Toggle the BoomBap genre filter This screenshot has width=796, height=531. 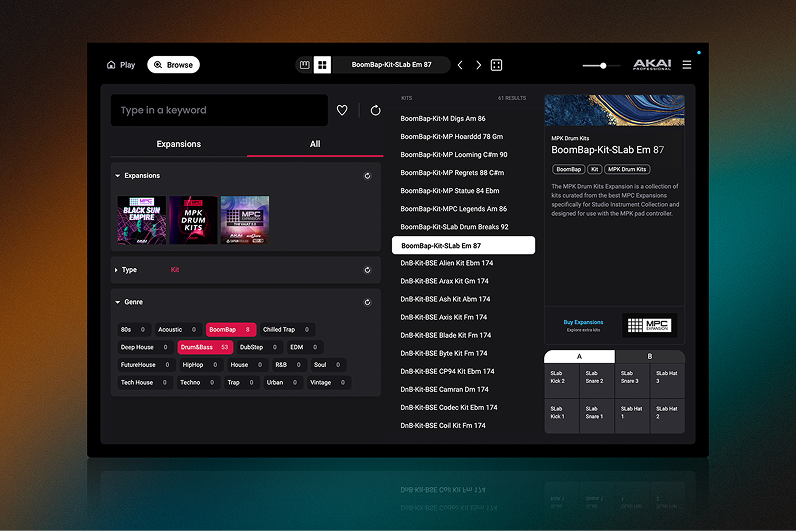pos(229,329)
